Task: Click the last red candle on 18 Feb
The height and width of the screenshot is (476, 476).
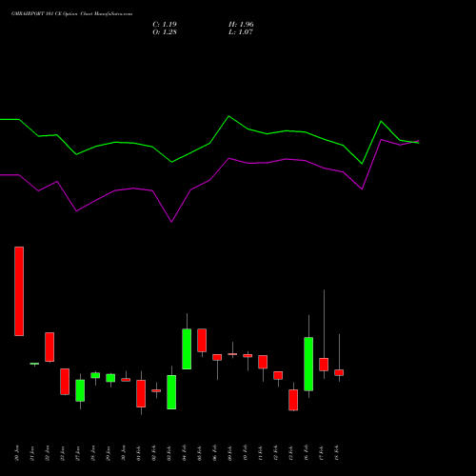Action: pos(339,372)
